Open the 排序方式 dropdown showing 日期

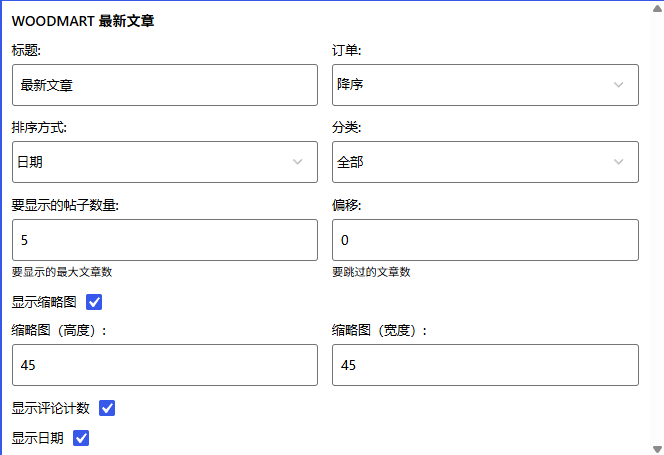(165, 162)
